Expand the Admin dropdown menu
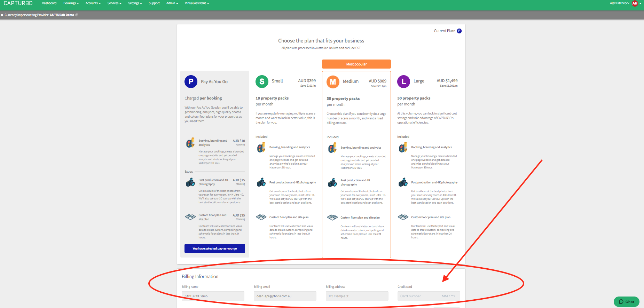Image resolution: width=644 pixels, height=308 pixels. point(172,3)
